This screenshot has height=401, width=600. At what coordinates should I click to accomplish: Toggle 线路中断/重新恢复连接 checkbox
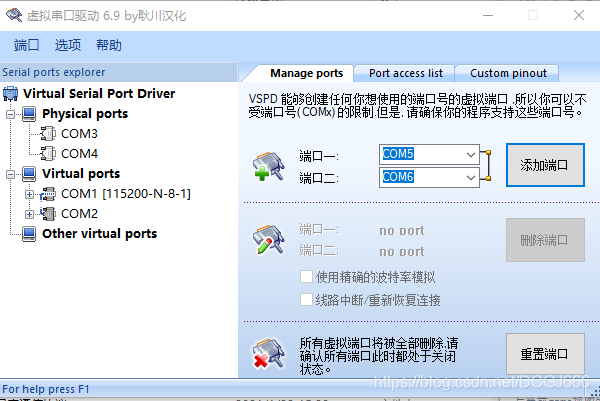pos(306,300)
